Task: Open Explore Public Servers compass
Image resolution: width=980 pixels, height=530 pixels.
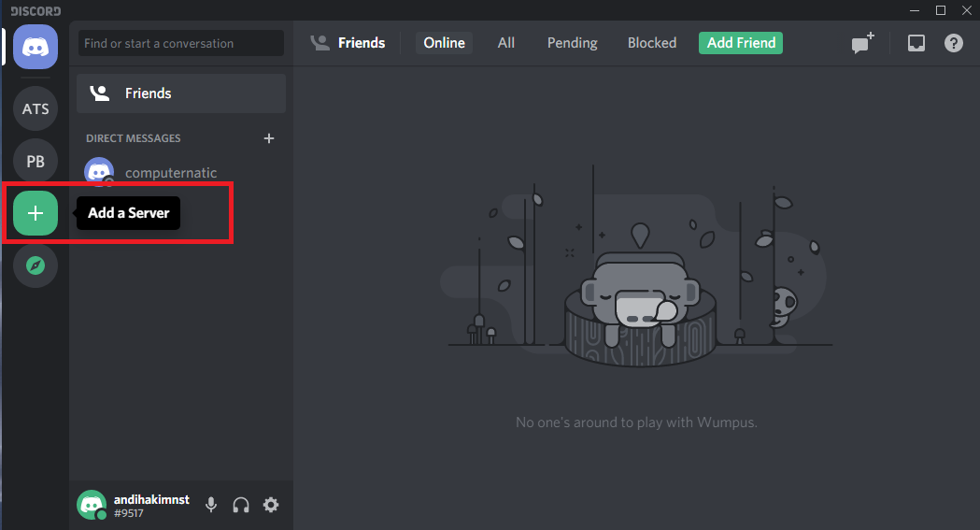Action: [x=36, y=265]
